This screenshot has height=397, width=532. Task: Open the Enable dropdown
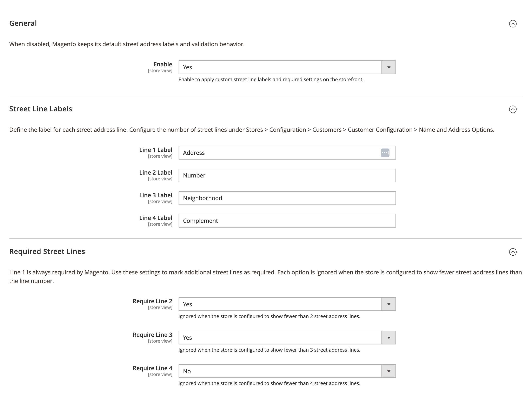tap(287, 67)
